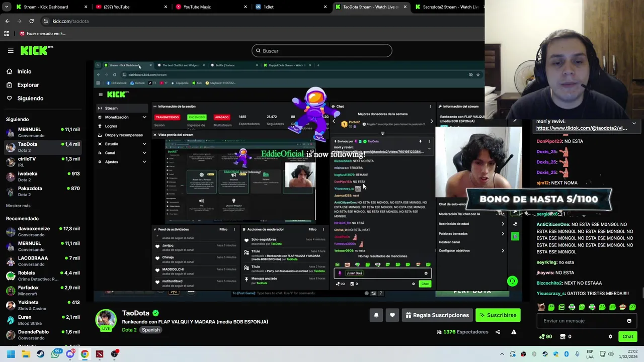644x362 pixels.
Task: Click the heart follow icon
Action: [392, 315]
